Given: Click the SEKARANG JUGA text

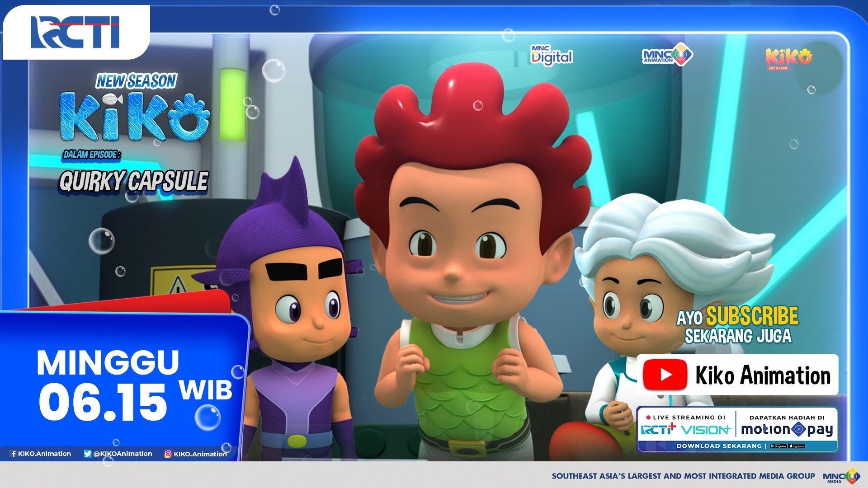Looking at the screenshot, I should [738, 336].
